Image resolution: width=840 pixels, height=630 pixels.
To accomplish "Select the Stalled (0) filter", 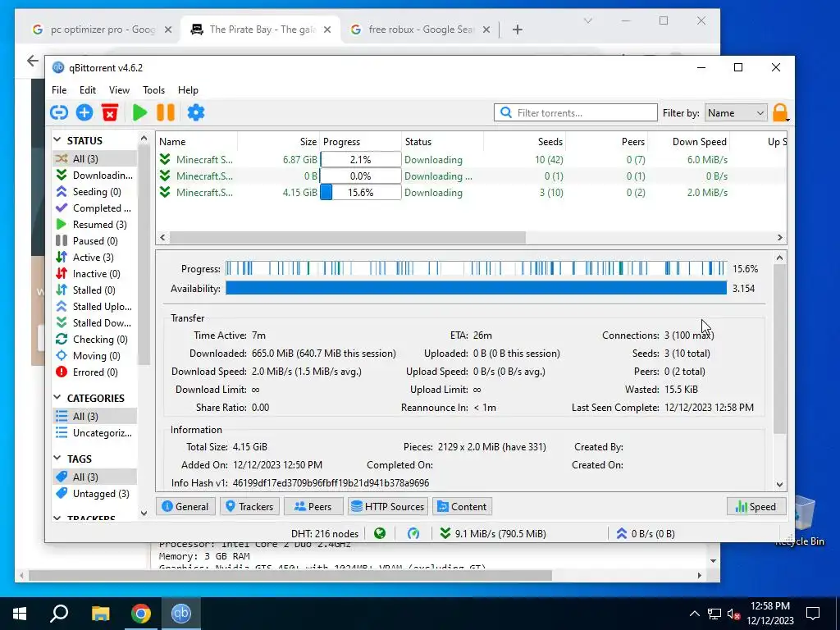I will click(95, 290).
